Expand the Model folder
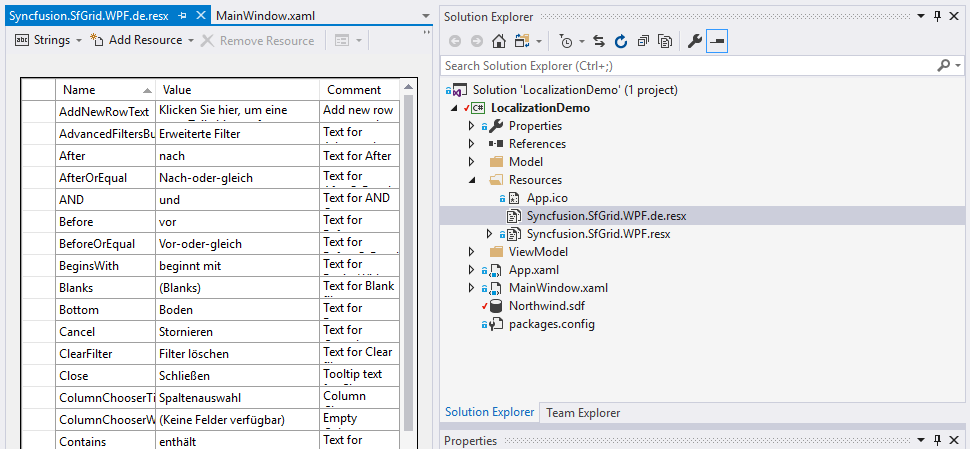The width and height of the screenshot is (970, 449). pos(471,162)
